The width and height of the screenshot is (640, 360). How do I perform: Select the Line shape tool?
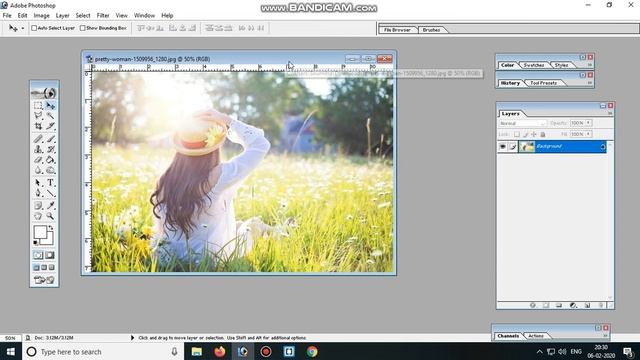(50, 193)
